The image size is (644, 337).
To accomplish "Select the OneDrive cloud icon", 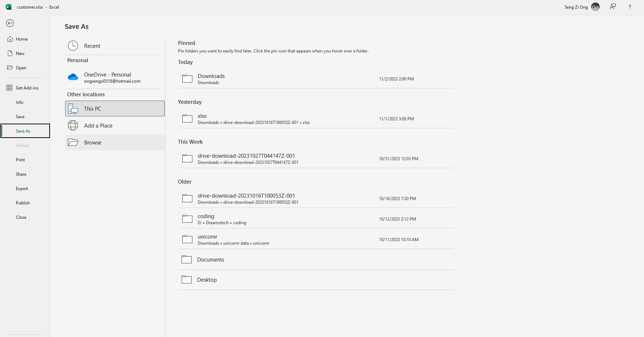I will click(x=73, y=77).
